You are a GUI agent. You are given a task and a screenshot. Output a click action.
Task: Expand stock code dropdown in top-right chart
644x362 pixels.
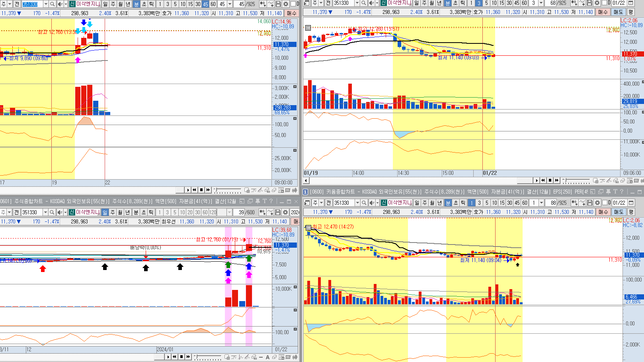click(357, 3)
